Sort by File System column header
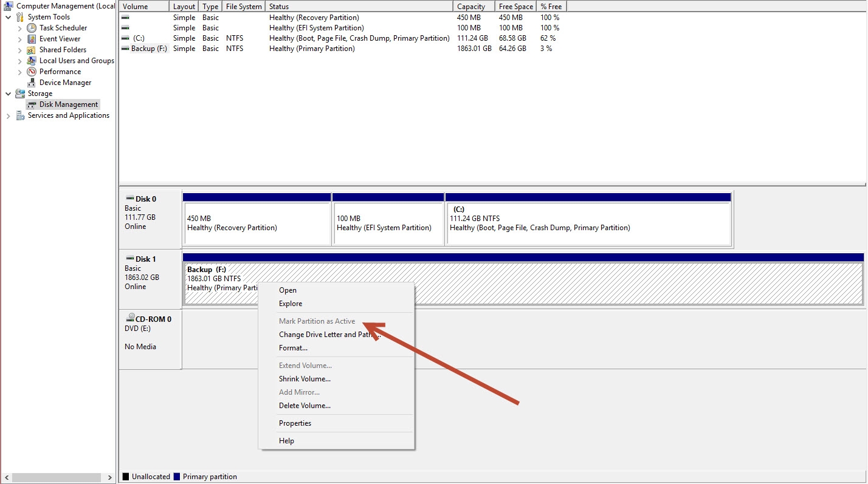The image size is (868, 484). click(x=244, y=6)
